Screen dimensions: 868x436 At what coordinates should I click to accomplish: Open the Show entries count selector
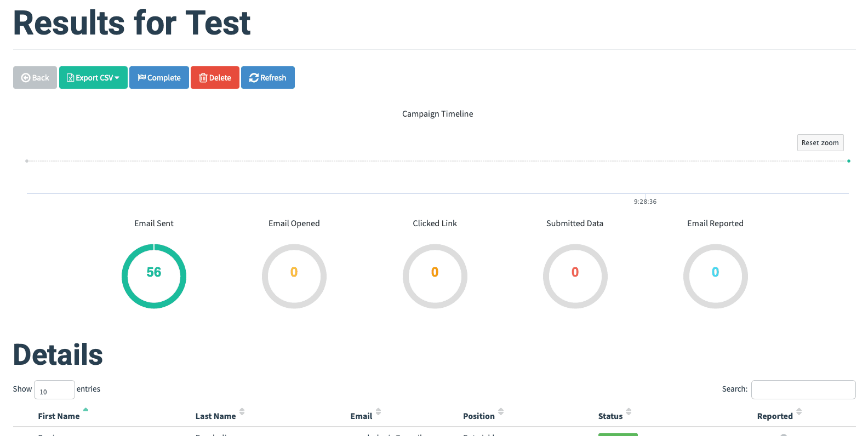pyautogui.click(x=54, y=389)
